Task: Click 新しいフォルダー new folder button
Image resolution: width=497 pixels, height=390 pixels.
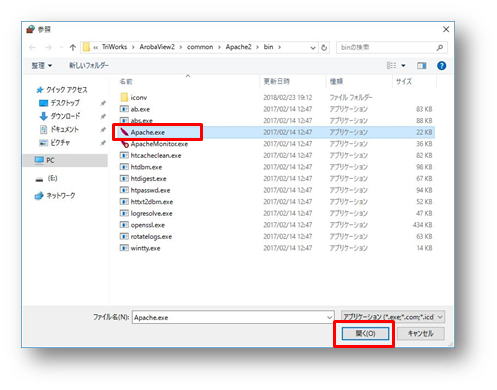Action: tap(89, 65)
